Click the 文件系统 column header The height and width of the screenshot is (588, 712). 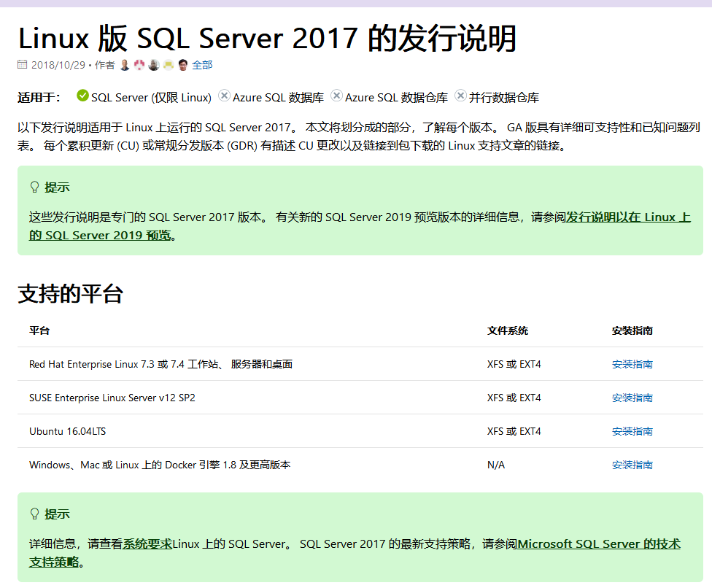tap(508, 330)
